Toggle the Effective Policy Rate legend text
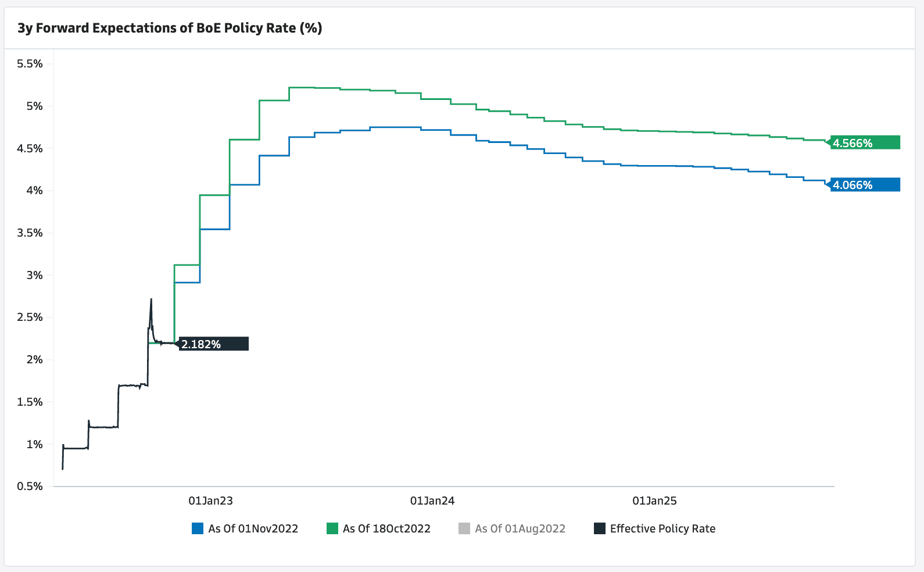 click(662, 528)
